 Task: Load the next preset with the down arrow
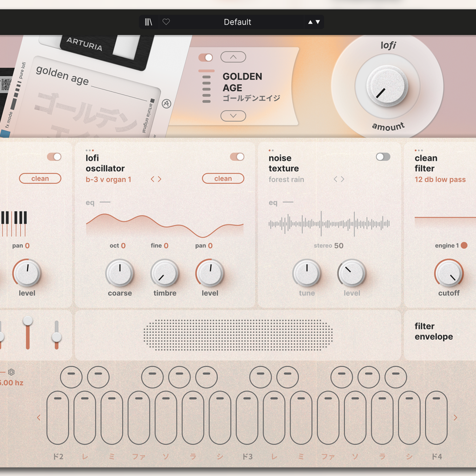pyautogui.click(x=318, y=22)
